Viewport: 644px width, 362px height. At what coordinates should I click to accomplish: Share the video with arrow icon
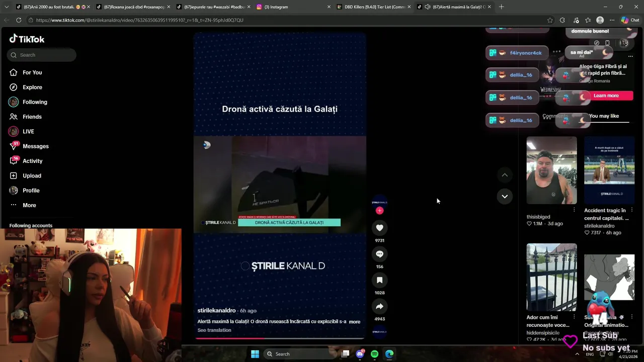pyautogui.click(x=380, y=306)
